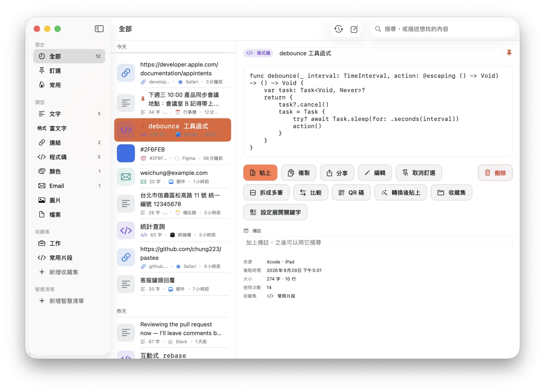Select the 客服罐頭回覆 clip
This screenshot has width=545, height=392.
(x=173, y=284)
